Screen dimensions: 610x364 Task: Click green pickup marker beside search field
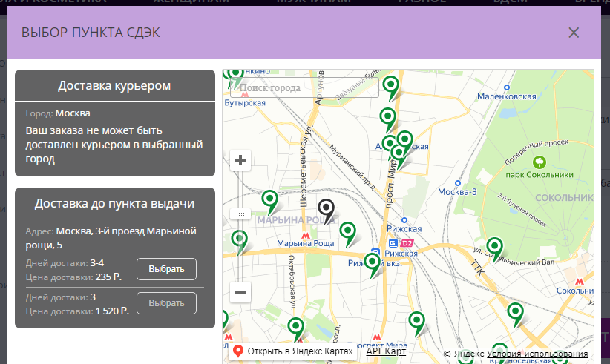pyautogui.click(x=390, y=86)
